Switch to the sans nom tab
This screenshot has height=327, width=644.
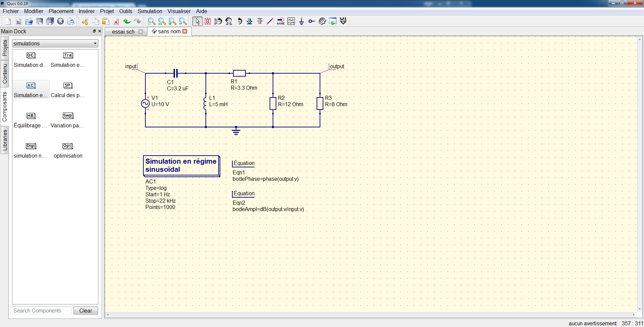(x=169, y=31)
